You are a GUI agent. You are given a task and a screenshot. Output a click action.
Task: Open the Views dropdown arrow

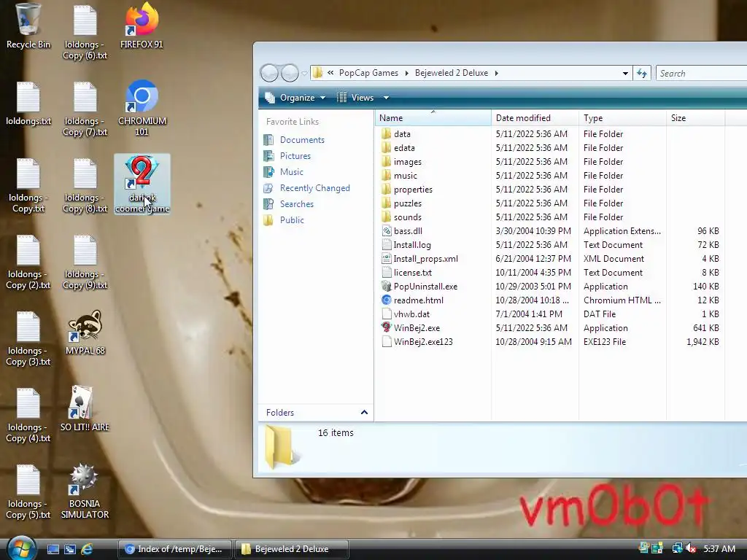pyautogui.click(x=387, y=98)
